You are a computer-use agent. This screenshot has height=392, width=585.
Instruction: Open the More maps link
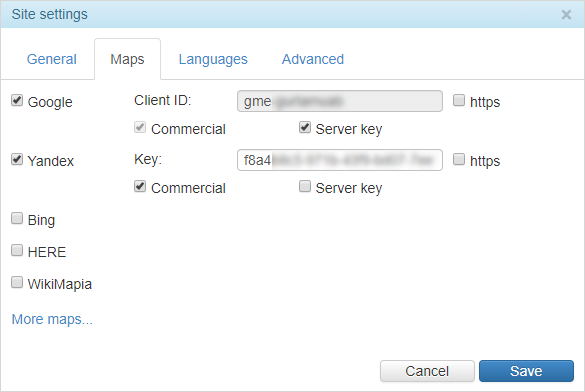tap(52, 319)
